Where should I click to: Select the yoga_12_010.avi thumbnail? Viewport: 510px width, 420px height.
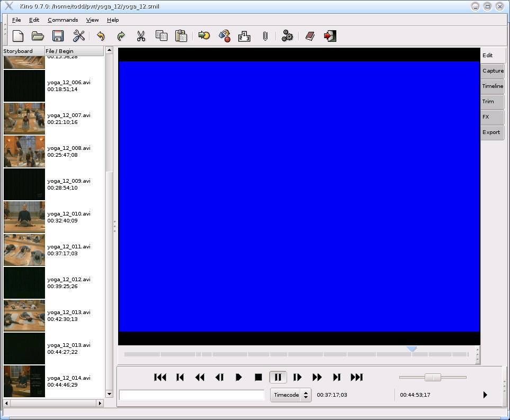(x=24, y=217)
